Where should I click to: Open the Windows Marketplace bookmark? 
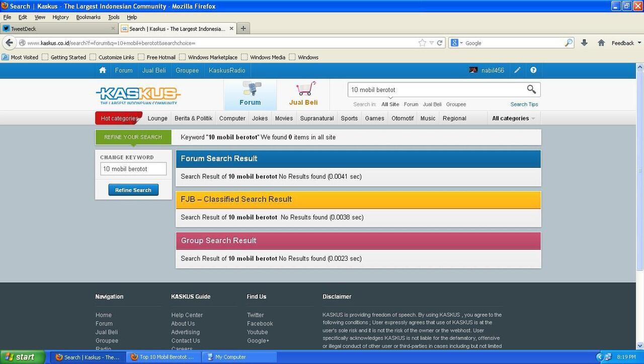pyautogui.click(x=208, y=57)
